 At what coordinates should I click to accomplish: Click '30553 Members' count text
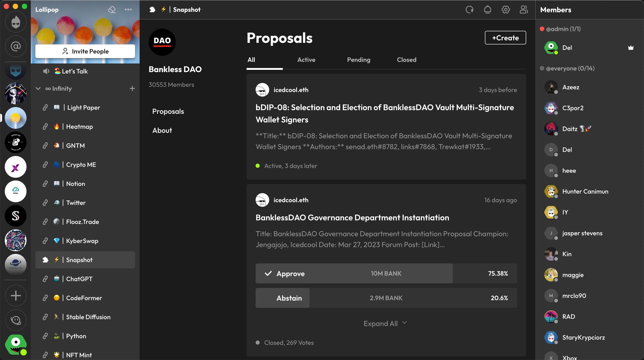click(x=171, y=85)
